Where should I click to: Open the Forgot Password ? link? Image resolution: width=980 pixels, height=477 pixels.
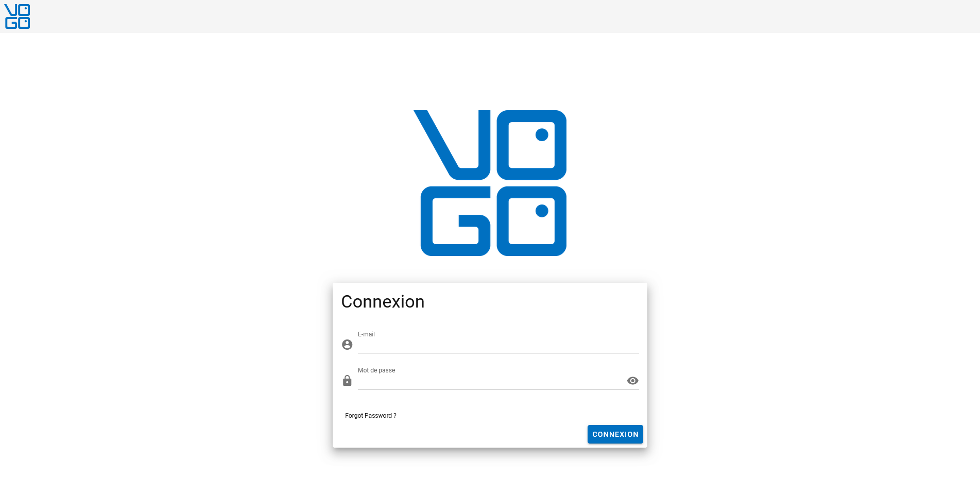pos(370,416)
